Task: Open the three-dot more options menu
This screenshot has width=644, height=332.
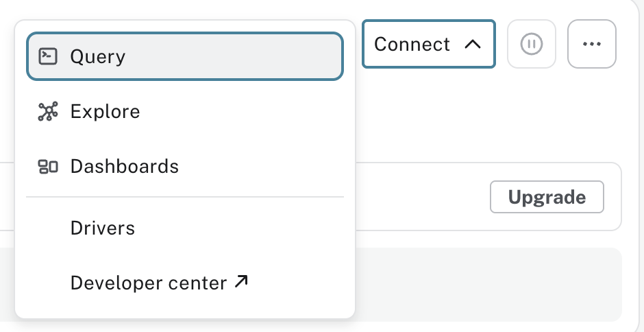Action: (592, 44)
